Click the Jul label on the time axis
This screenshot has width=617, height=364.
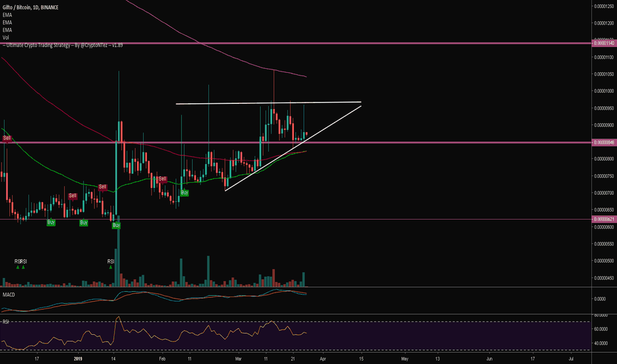[x=571, y=359]
